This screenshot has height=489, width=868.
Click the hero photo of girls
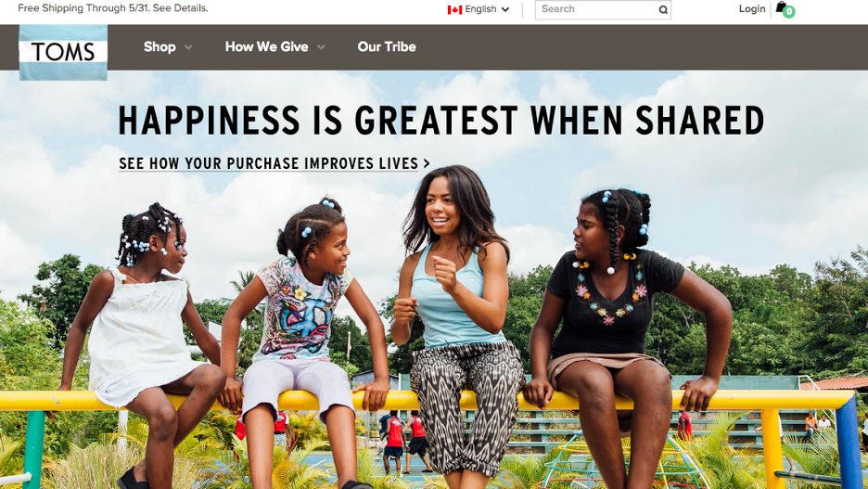(x=434, y=332)
